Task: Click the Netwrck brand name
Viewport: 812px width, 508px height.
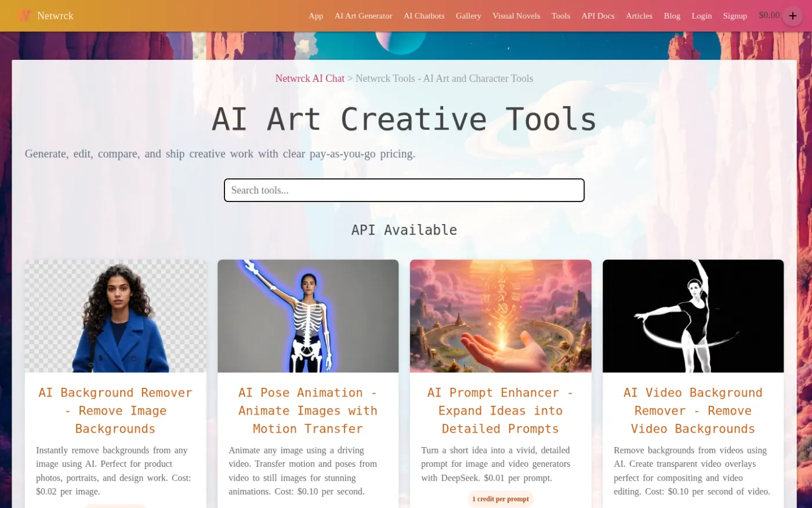Action: pyautogui.click(x=55, y=16)
